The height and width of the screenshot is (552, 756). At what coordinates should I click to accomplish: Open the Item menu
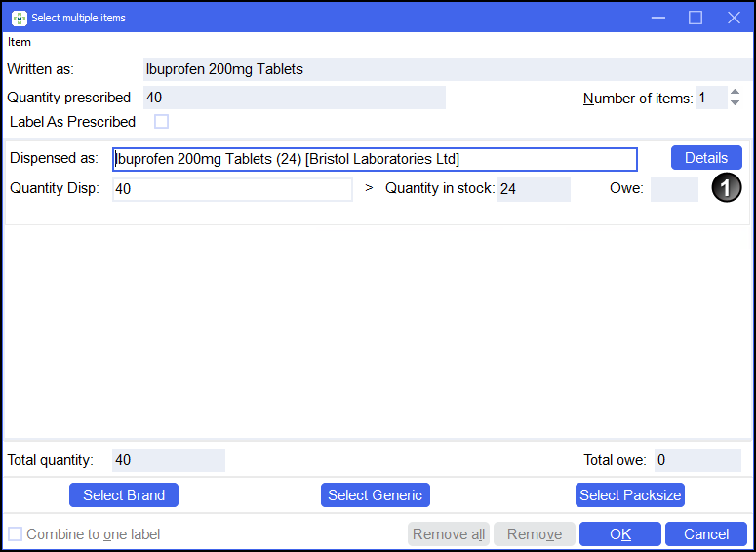[20, 42]
